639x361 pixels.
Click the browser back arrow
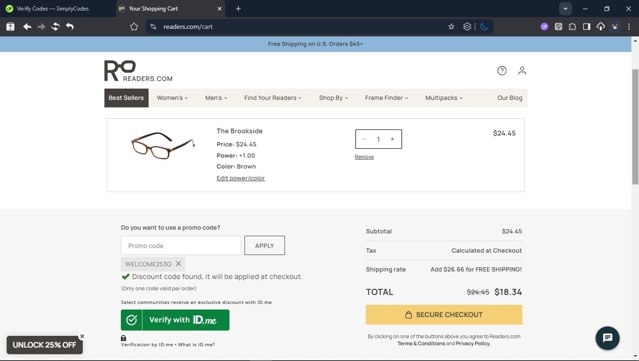27,26
